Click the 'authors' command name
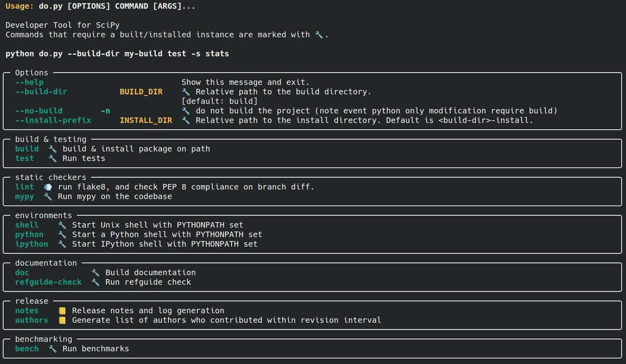This screenshot has height=364, width=626. tap(32, 320)
